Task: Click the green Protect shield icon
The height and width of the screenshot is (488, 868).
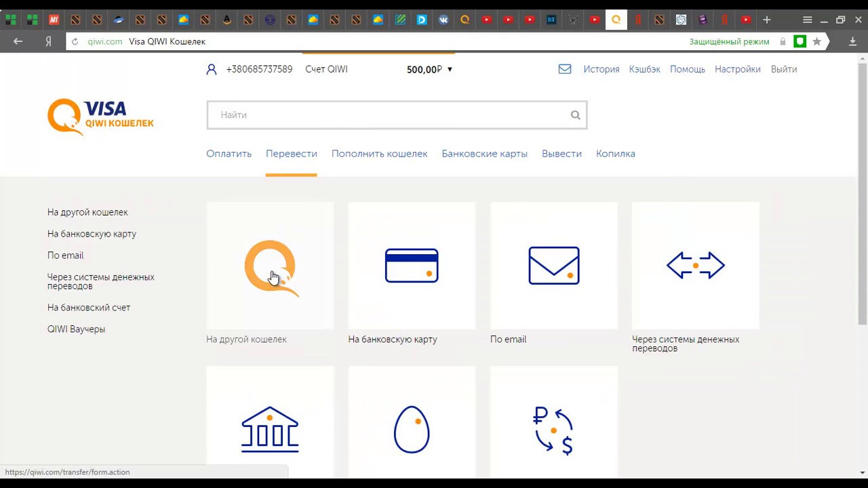Action: click(800, 41)
